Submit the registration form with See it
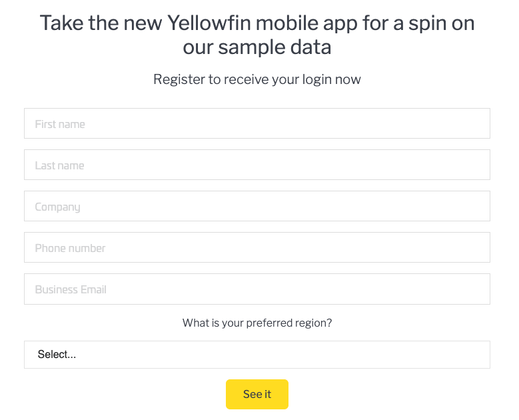Viewport: 519px width, 420px height. pyautogui.click(x=257, y=394)
